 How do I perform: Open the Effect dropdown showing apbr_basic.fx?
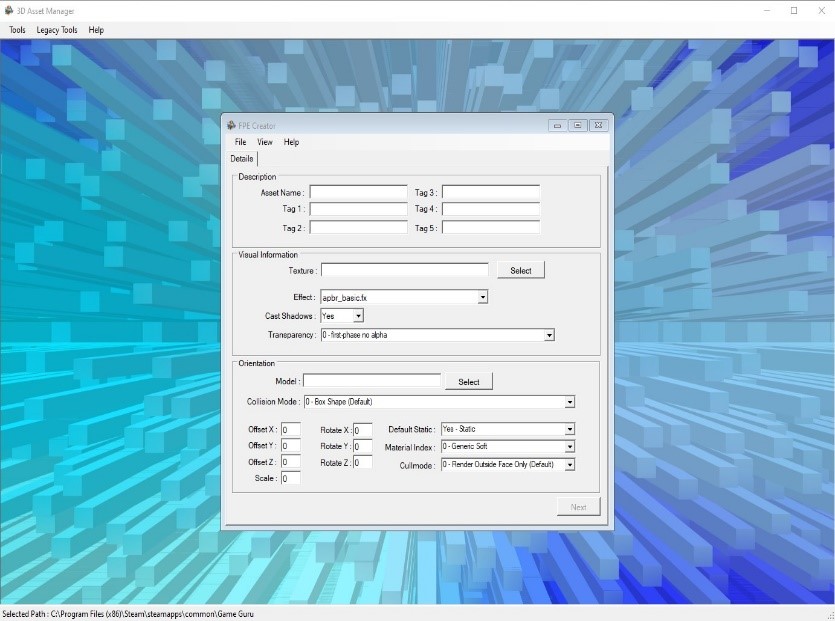[482, 297]
